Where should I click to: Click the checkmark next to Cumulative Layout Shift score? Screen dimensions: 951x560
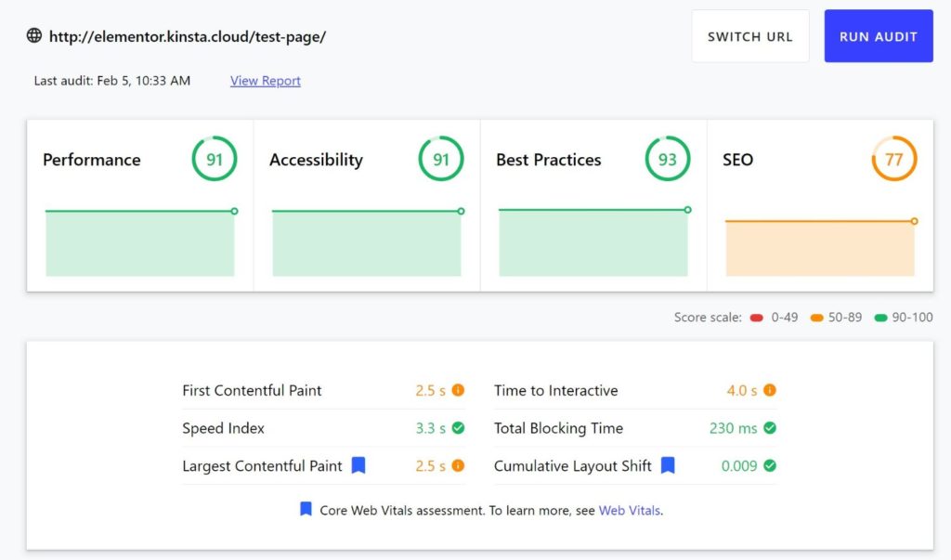coord(771,465)
